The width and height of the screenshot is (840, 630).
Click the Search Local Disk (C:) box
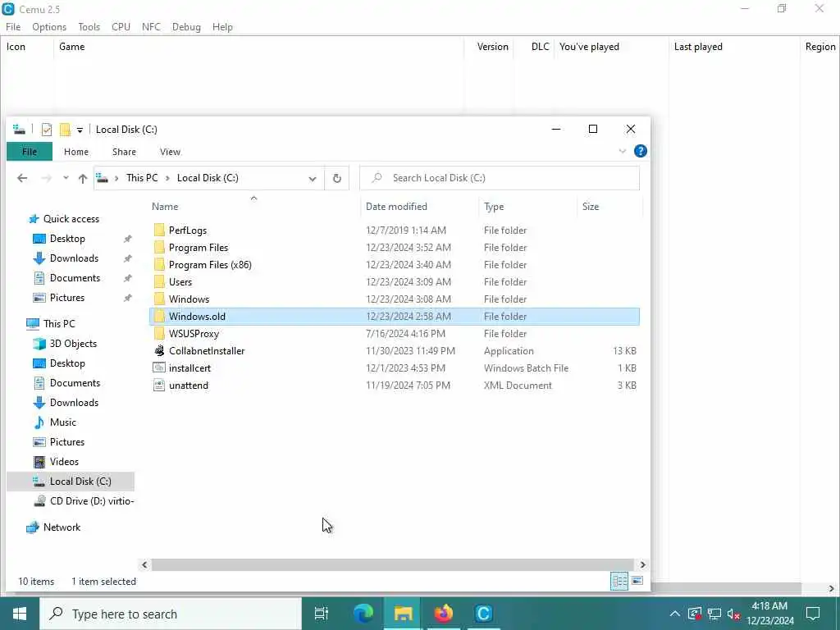[x=500, y=178]
